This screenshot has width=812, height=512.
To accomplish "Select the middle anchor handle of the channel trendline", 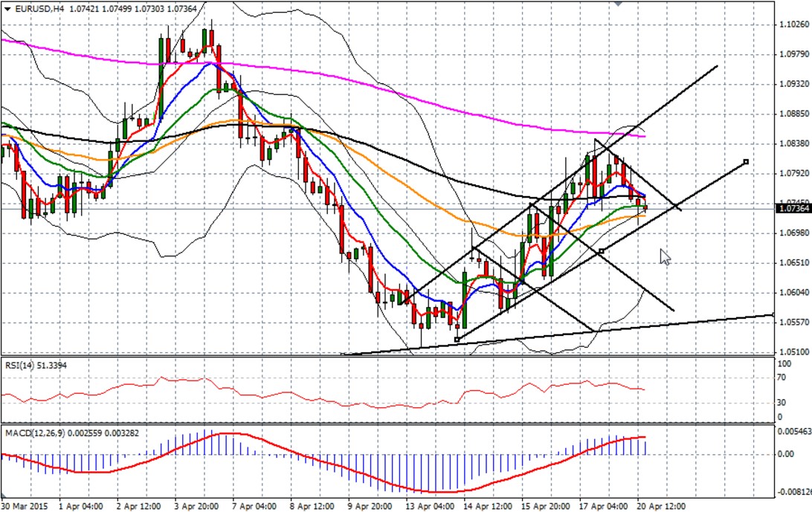I will coord(601,251).
